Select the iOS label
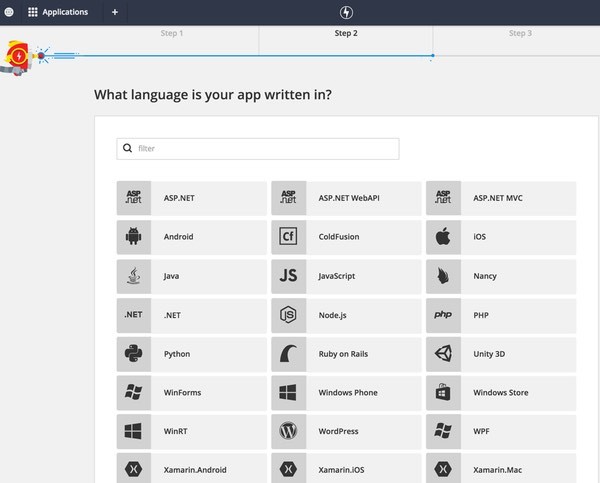 click(x=479, y=237)
